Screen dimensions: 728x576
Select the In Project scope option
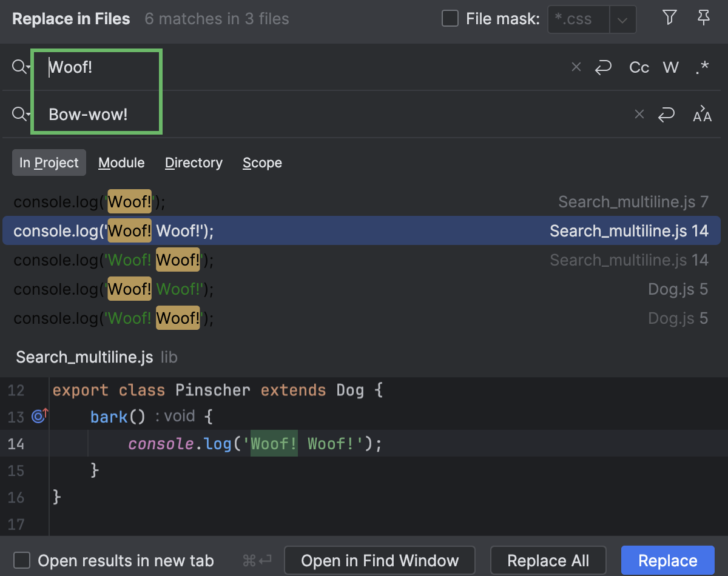49,162
